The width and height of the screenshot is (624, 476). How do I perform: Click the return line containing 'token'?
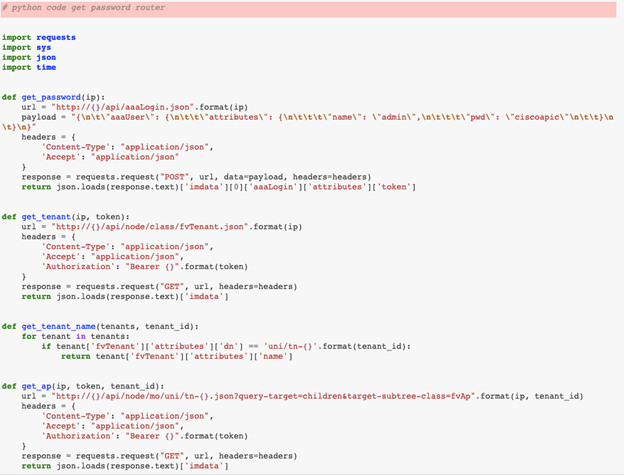(x=218, y=186)
